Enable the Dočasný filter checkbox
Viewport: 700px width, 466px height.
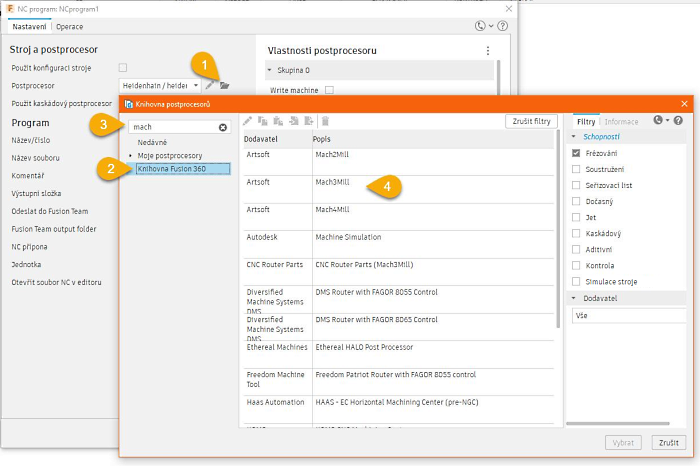click(576, 201)
